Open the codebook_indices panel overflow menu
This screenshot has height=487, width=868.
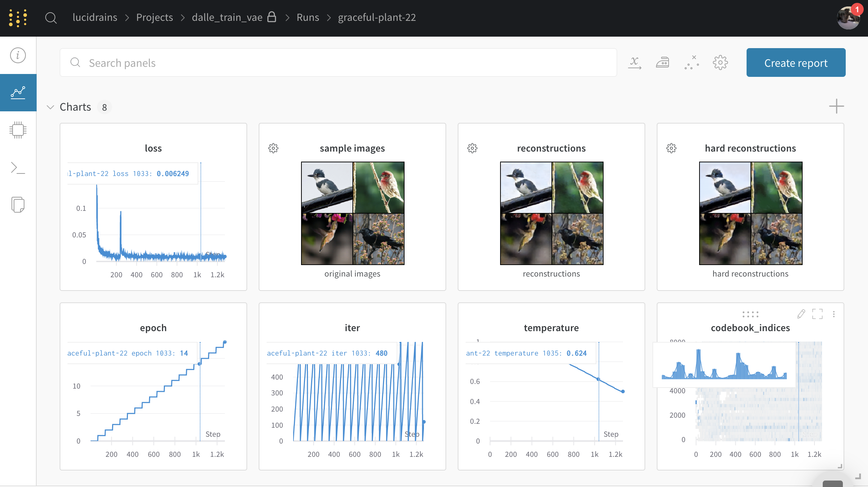(834, 314)
